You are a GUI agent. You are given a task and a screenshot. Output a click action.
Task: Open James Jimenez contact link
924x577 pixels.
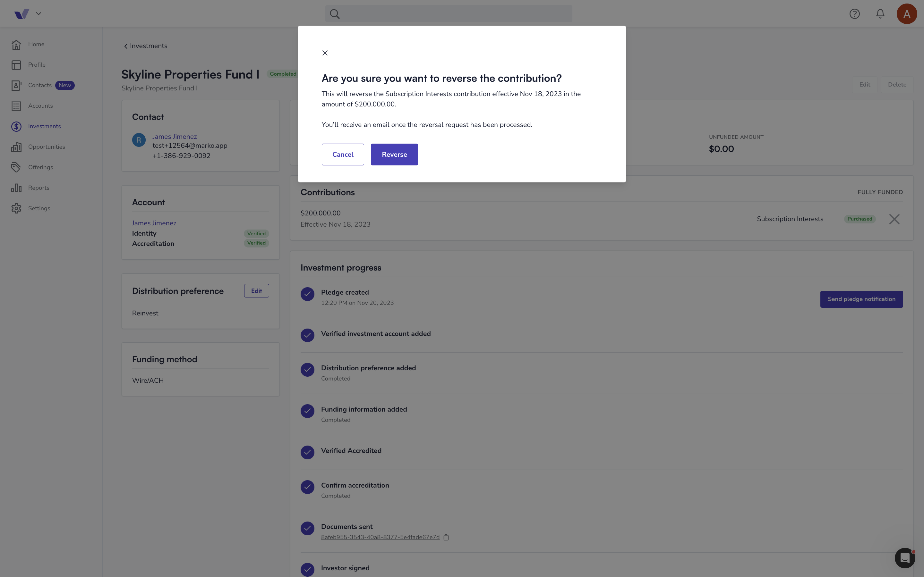click(175, 136)
